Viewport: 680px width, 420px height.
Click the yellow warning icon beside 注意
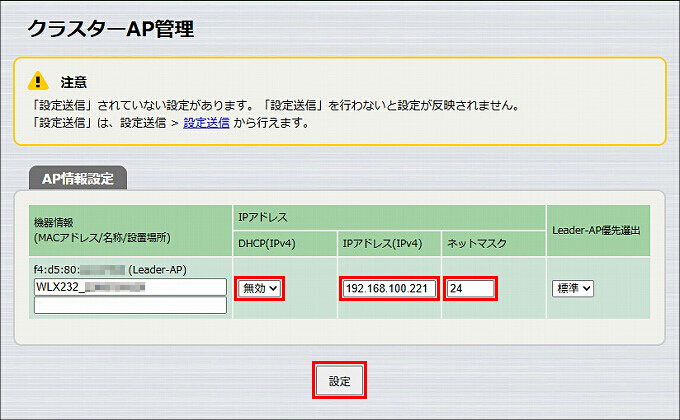click(38, 81)
